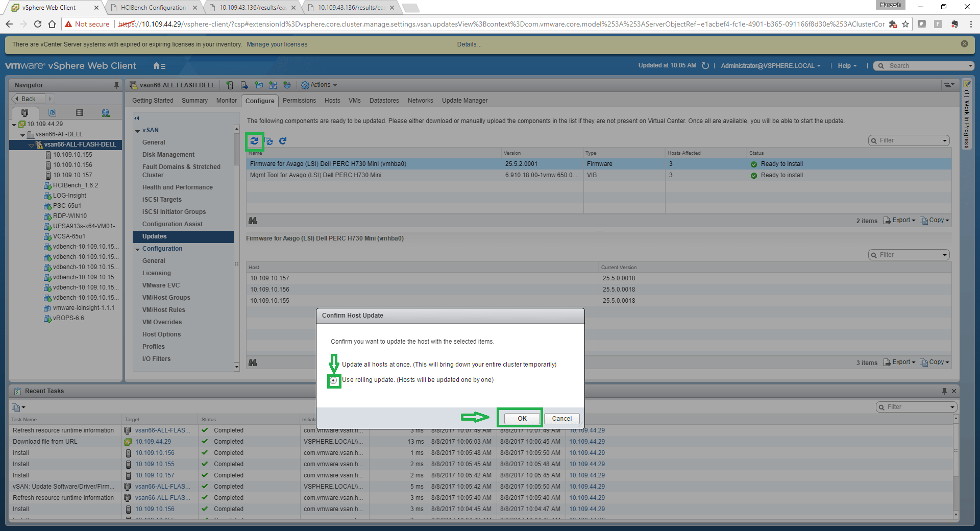Click the VMs and Templates inventory icon
The width and height of the screenshot is (980, 531).
coord(52,113)
